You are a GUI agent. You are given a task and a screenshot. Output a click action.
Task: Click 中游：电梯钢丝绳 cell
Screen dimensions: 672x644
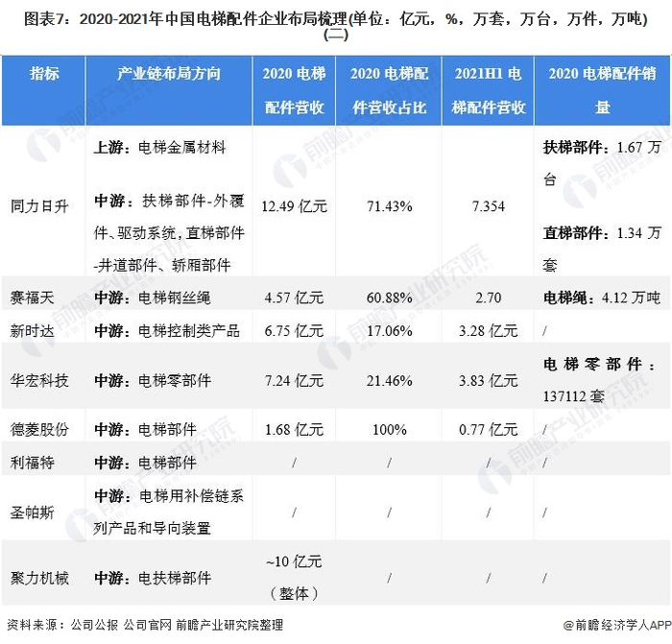(x=152, y=298)
